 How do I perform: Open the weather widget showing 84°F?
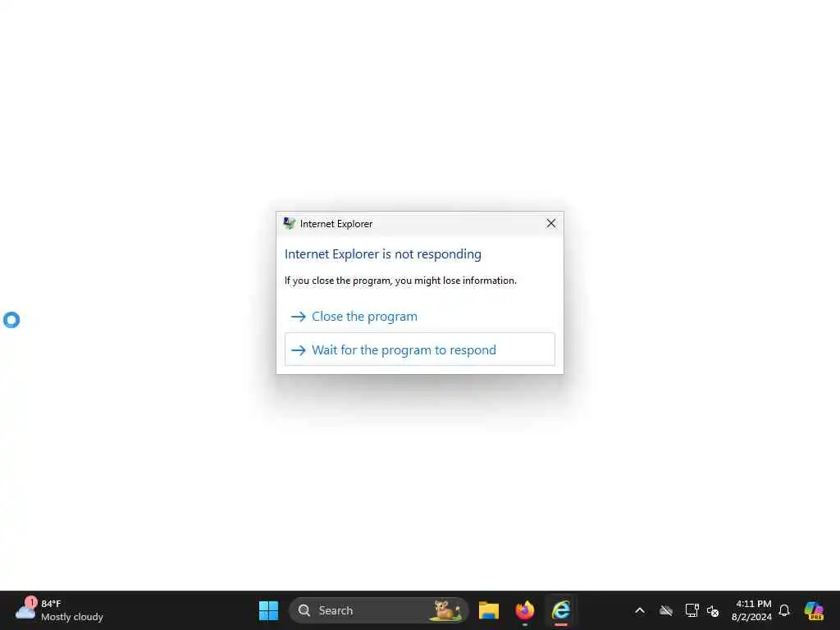click(59, 610)
